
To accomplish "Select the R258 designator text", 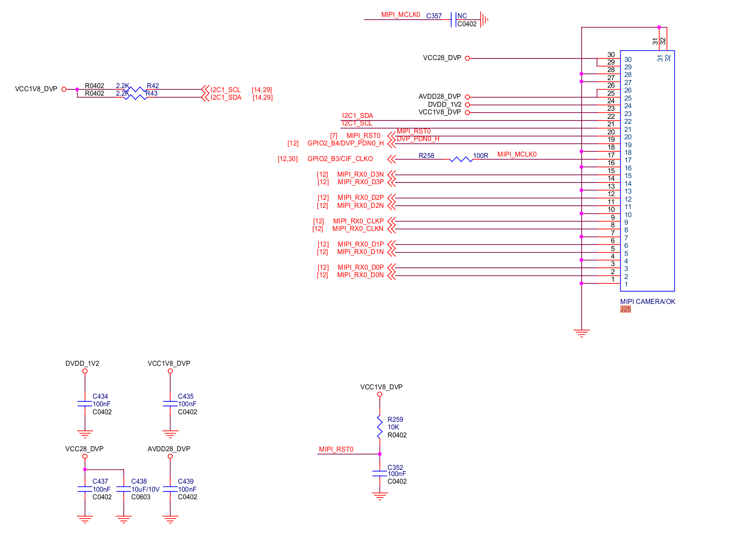I will click(x=426, y=156).
